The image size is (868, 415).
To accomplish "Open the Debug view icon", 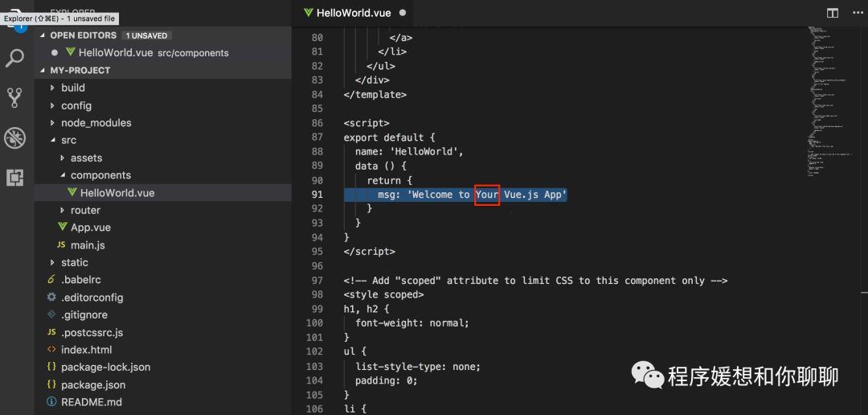I will point(15,138).
